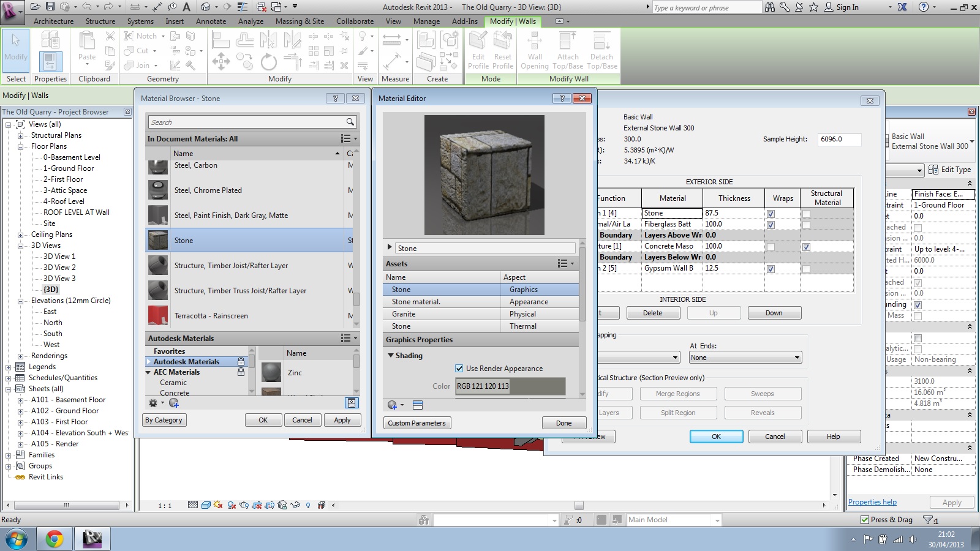Open the At Ends wrapping dropdown
Viewport: 980px width, 551px height.
click(x=745, y=358)
